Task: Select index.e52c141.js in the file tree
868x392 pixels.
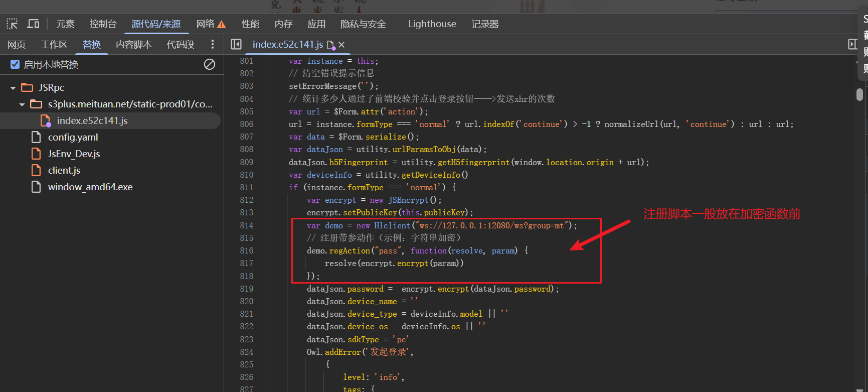Action: pyautogui.click(x=92, y=120)
